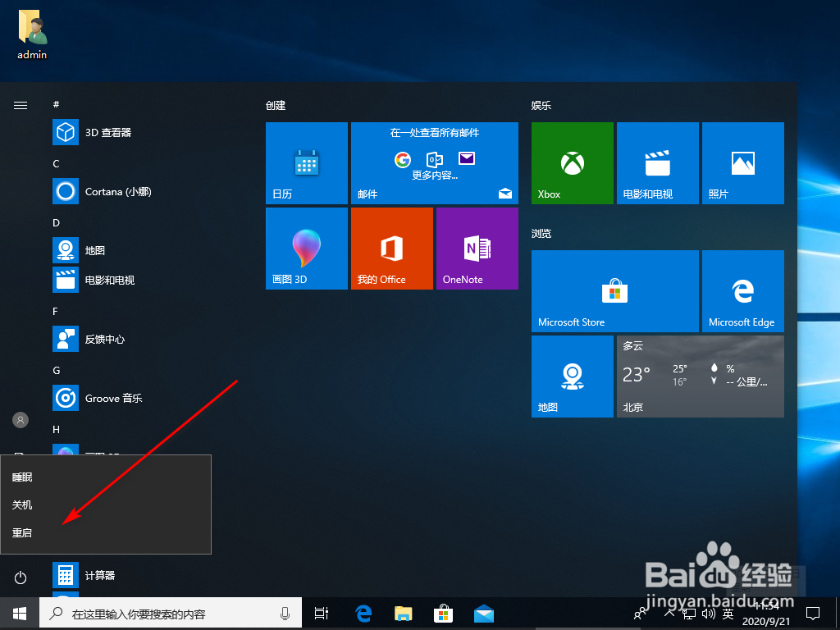The height and width of the screenshot is (630, 840).
Task: Click the power icon in Start sidebar
Action: coord(21,577)
